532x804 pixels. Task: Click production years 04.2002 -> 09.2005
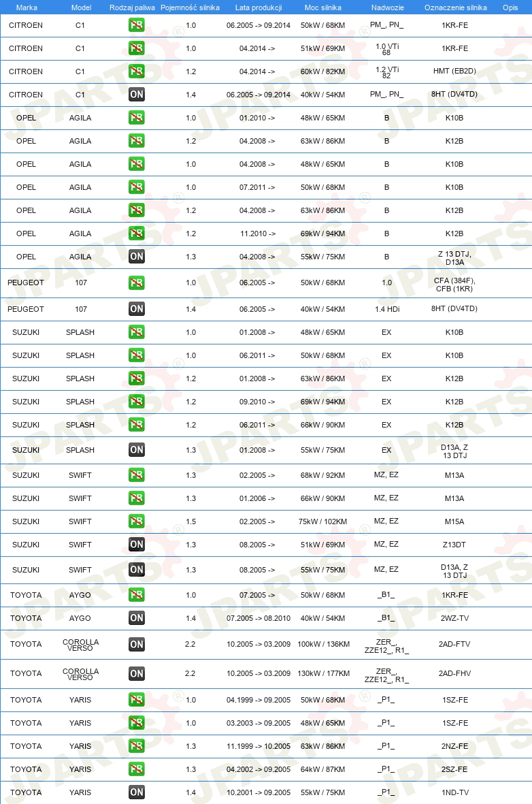259,769
